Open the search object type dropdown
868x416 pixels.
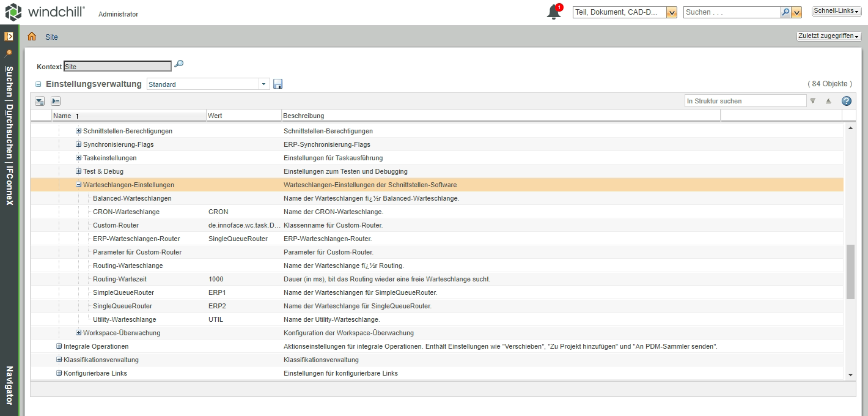671,12
